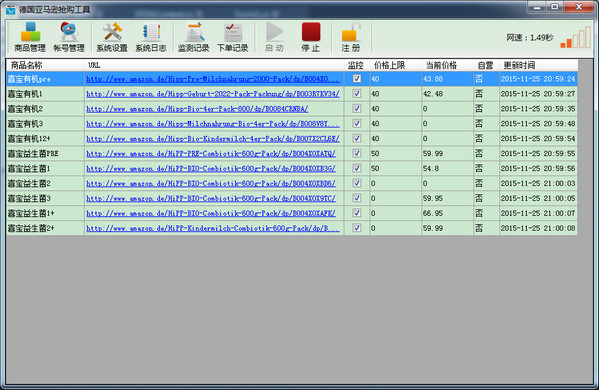Click the 注册 register lock icon

coord(351,37)
